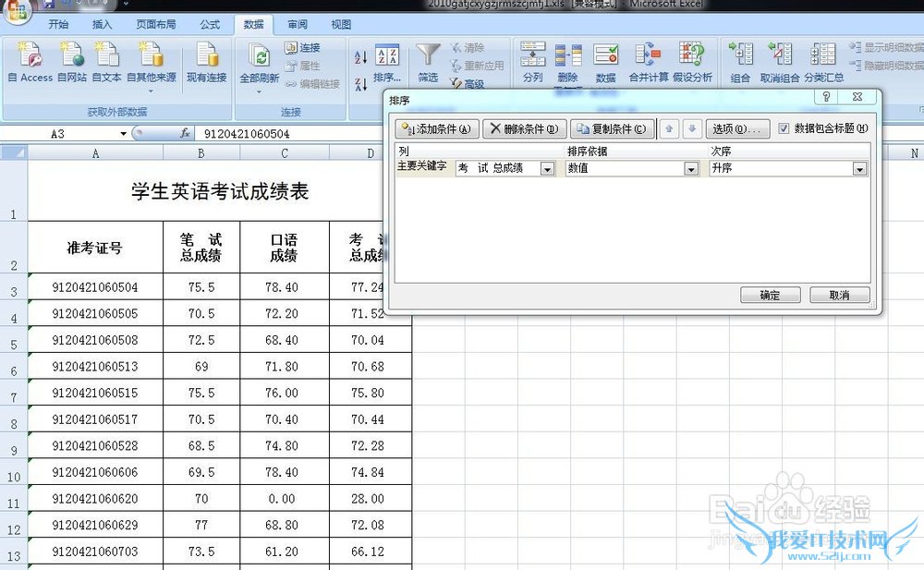This screenshot has width=924, height=570.
Task: Open the 假设分析 what-if analysis icon
Action: [692, 57]
